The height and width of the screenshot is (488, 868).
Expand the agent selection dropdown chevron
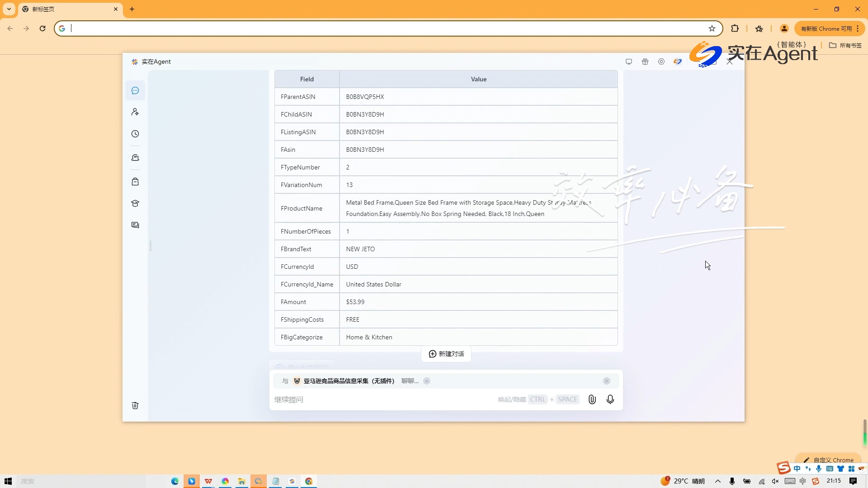(427, 381)
